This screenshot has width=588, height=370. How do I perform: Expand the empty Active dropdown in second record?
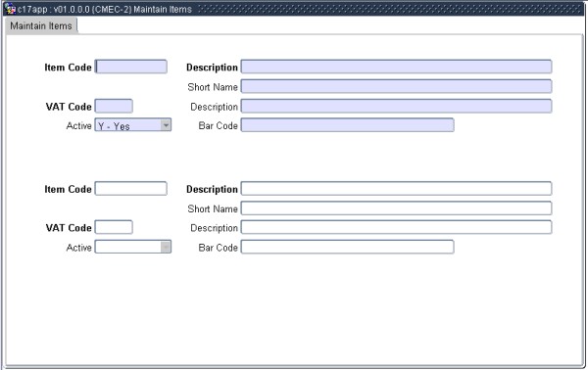[x=166, y=247]
